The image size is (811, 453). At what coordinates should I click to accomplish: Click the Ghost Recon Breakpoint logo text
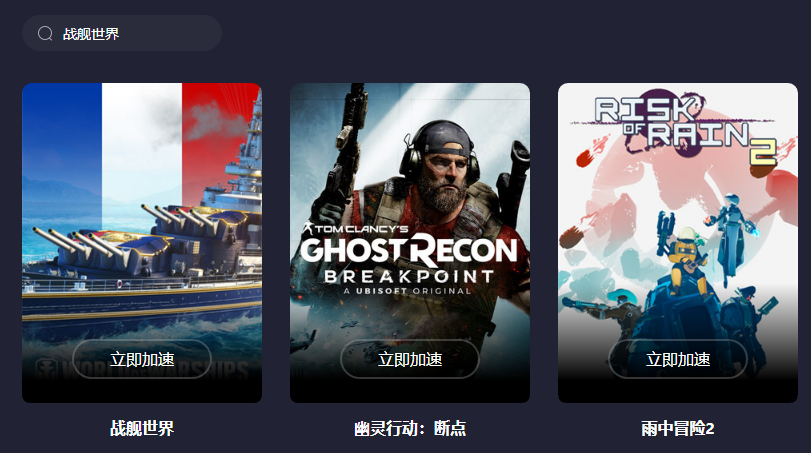pyautogui.click(x=409, y=259)
